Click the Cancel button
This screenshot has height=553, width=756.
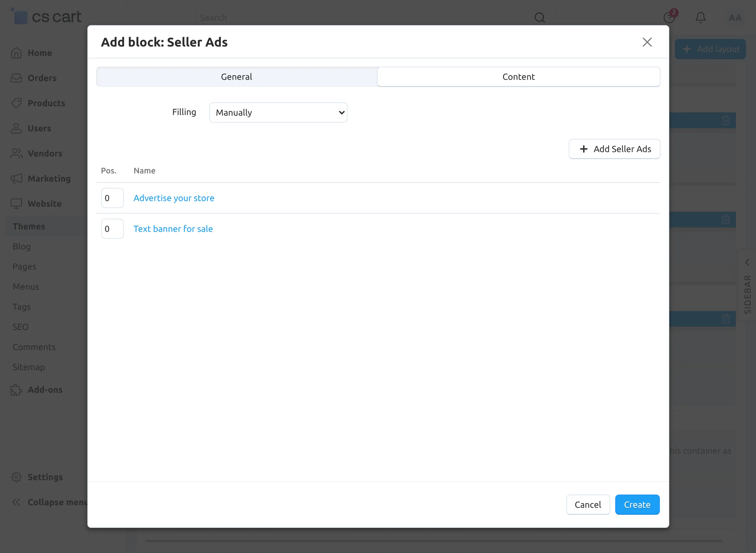coord(588,505)
